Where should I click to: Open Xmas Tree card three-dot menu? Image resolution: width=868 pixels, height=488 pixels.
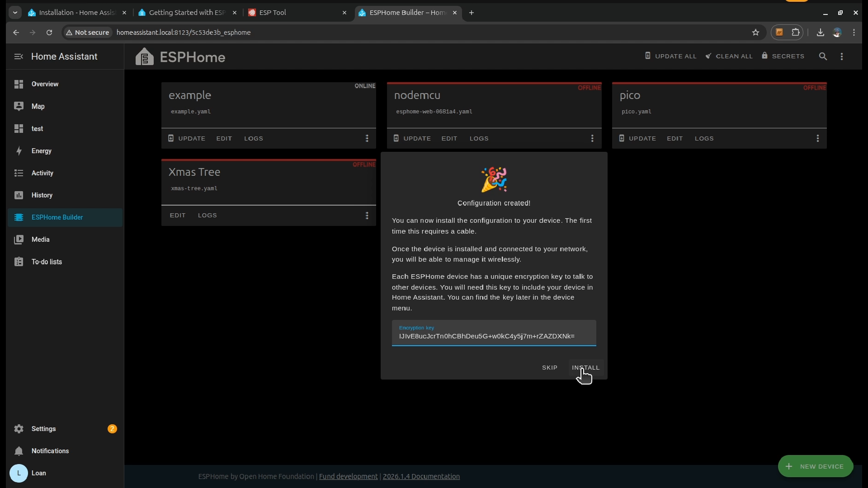coord(367,215)
